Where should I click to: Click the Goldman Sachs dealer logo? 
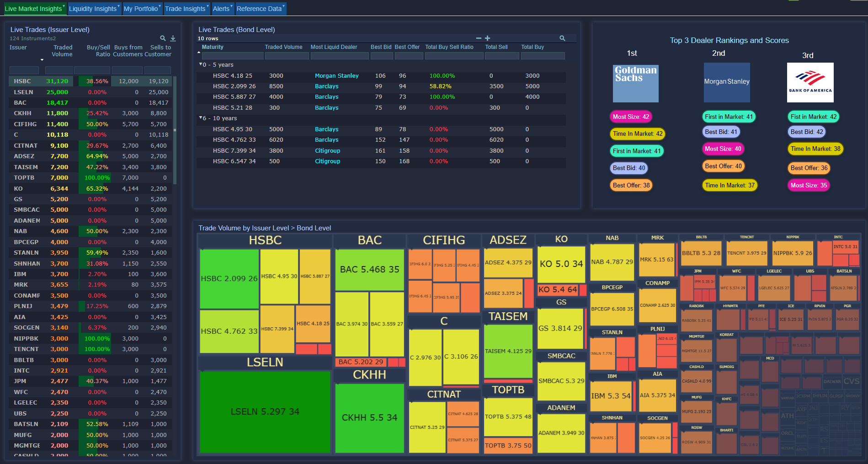(635, 83)
